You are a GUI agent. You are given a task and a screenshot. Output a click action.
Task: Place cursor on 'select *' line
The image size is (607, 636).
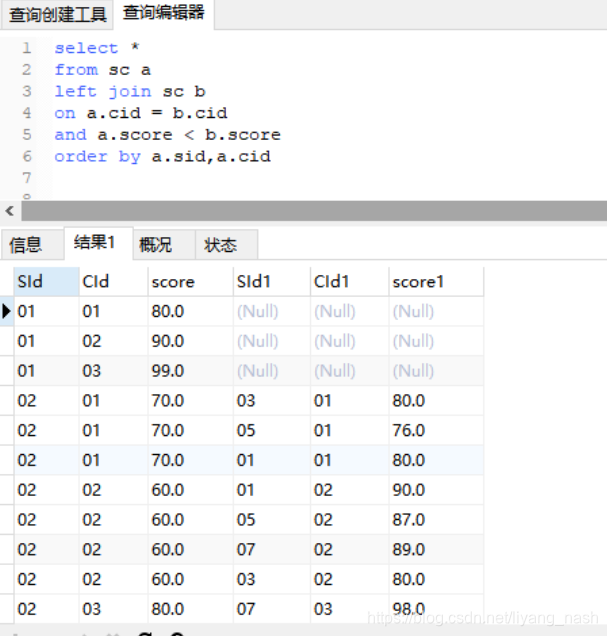pos(97,48)
